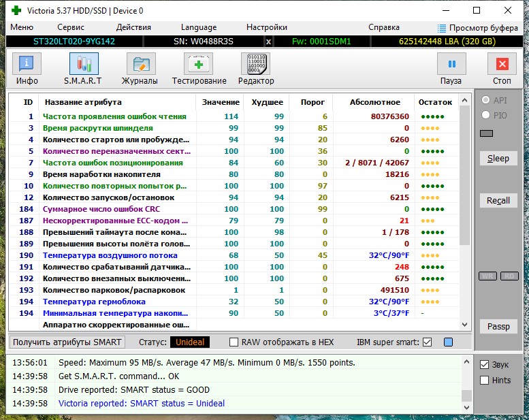The height and width of the screenshot is (420, 529).
Task: Click log panel scroll down arrow
Action: tap(466, 408)
